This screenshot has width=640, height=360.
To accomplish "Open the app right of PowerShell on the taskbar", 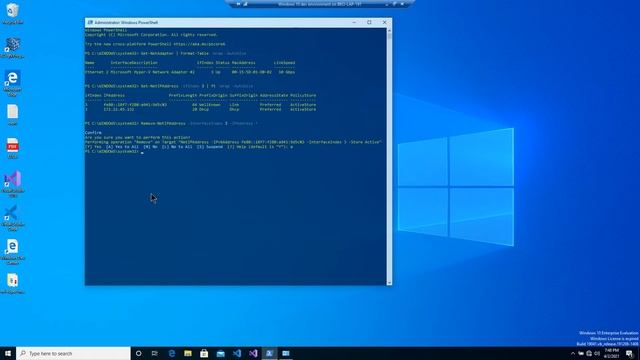I will [x=286, y=353].
